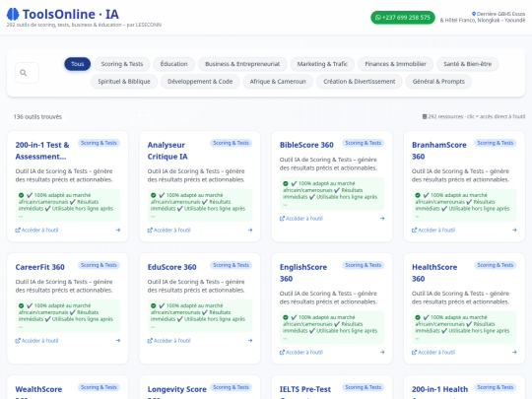The width and height of the screenshot is (532, 399).
Task: Filter by Marketing & Trafic category
Action: 322,64
